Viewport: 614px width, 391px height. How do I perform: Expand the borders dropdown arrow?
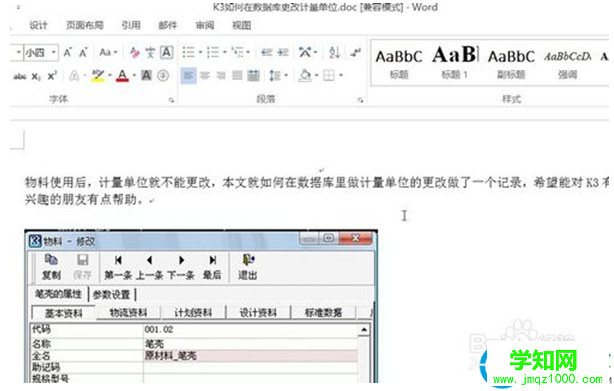340,76
